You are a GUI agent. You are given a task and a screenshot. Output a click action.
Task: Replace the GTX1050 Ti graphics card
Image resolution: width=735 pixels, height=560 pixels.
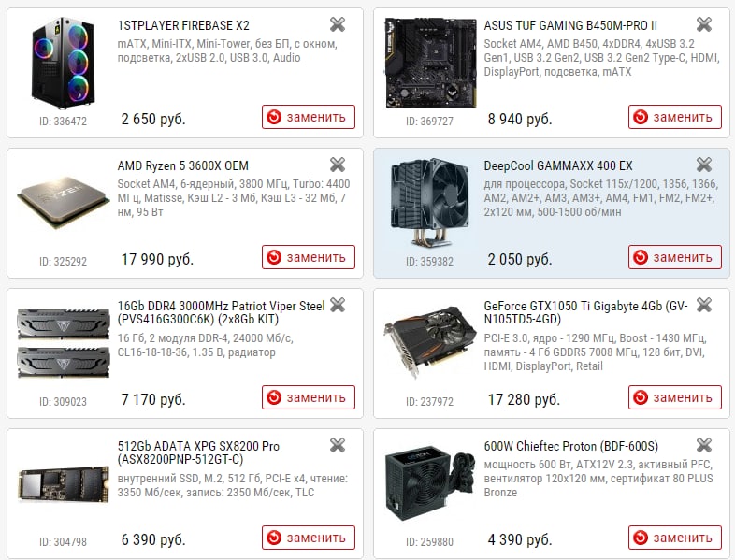click(675, 397)
